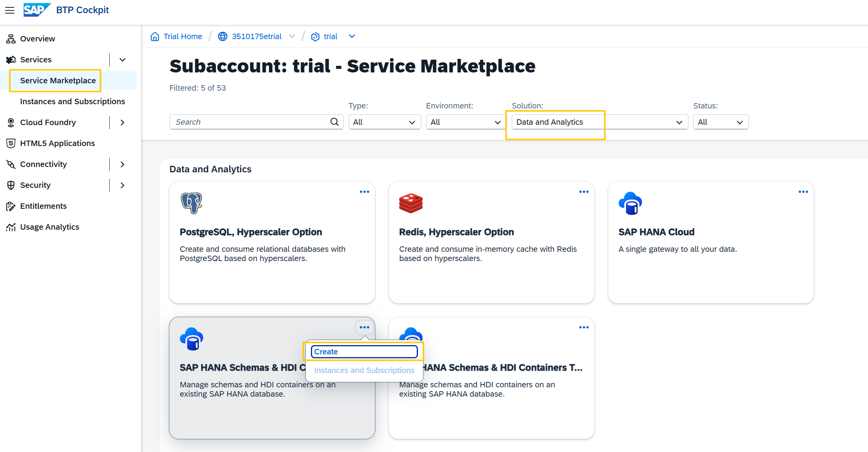Select Create from the popup menu
The height and width of the screenshot is (452, 868).
click(364, 352)
